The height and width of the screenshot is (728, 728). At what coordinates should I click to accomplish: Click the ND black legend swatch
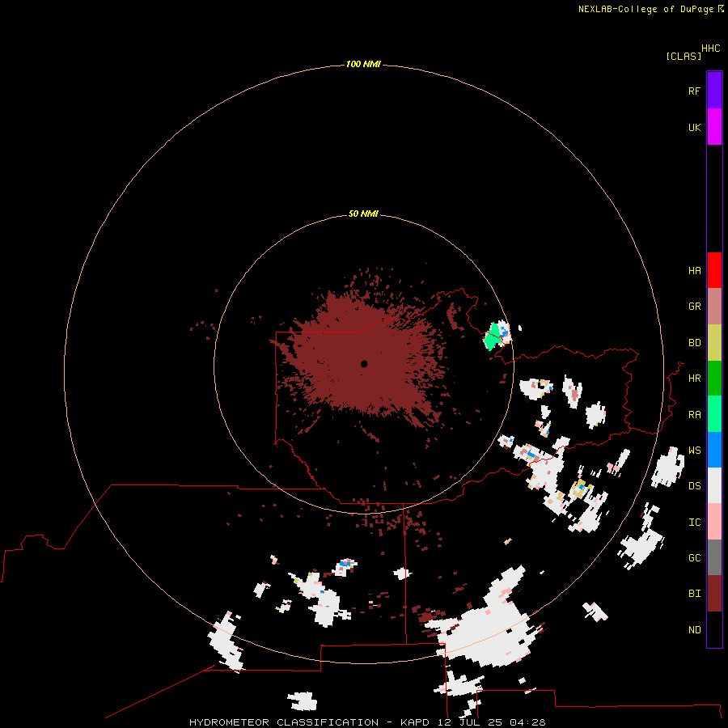[x=714, y=629]
